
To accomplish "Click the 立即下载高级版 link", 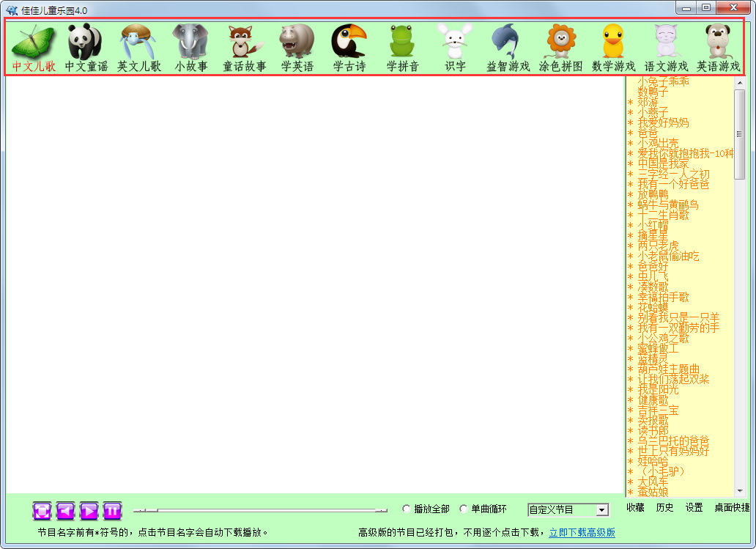I will (x=582, y=532).
